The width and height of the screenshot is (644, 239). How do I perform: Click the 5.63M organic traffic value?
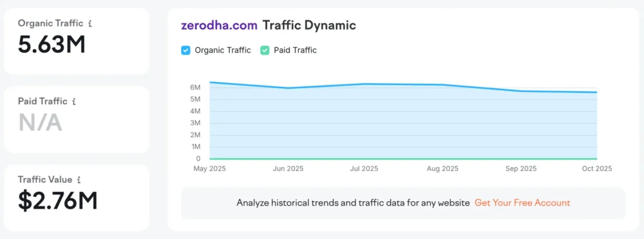(52, 45)
